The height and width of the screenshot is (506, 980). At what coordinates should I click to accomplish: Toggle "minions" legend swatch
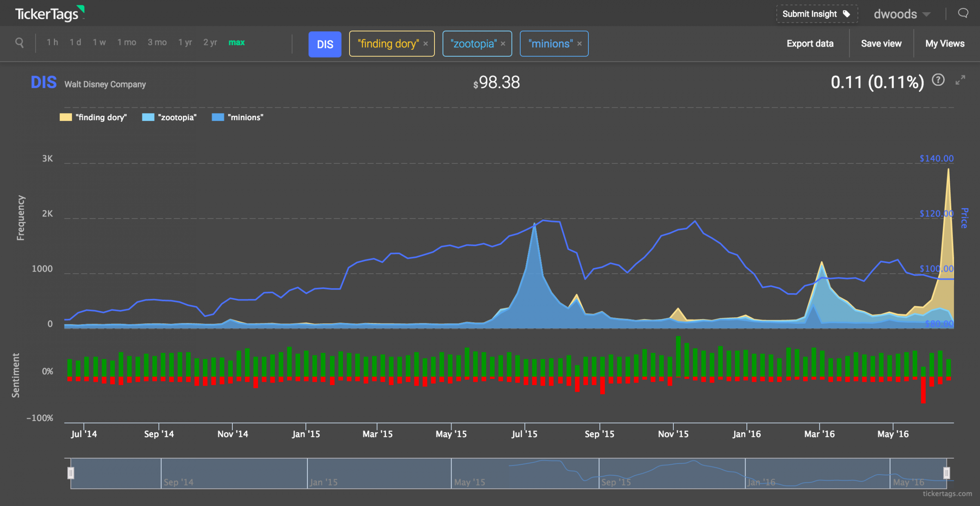pos(218,118)
